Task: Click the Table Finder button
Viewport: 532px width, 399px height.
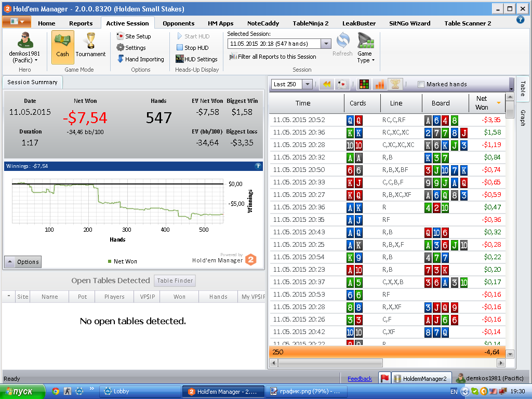Action: click(x=175, y=281)
